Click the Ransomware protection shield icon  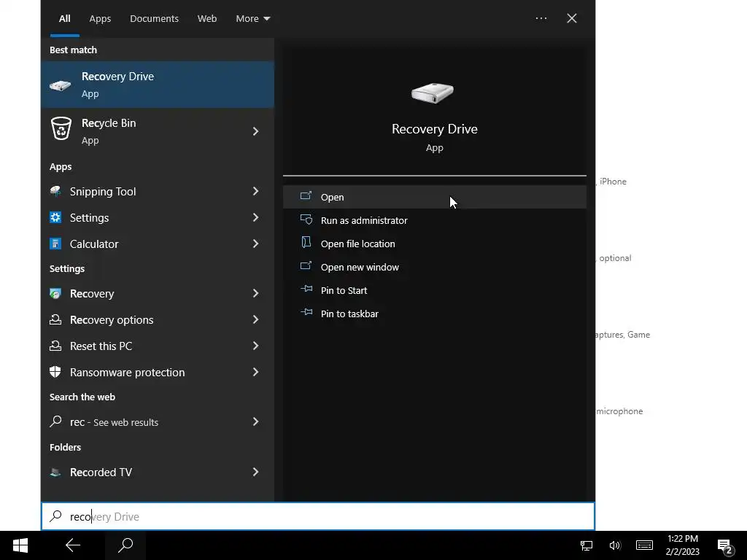point(55,372)
